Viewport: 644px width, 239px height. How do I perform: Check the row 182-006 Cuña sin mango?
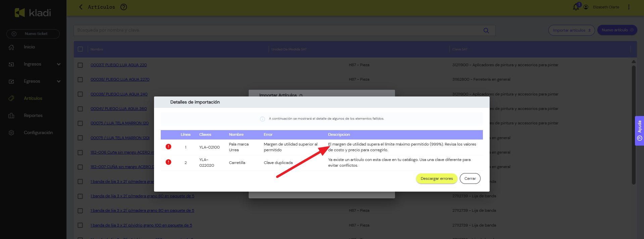click(80, 153)
